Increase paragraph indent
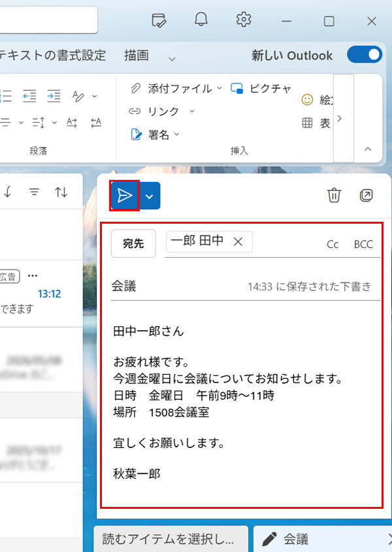Image resolution: width=392 pixels, height=552 pixels. (54, 95)
